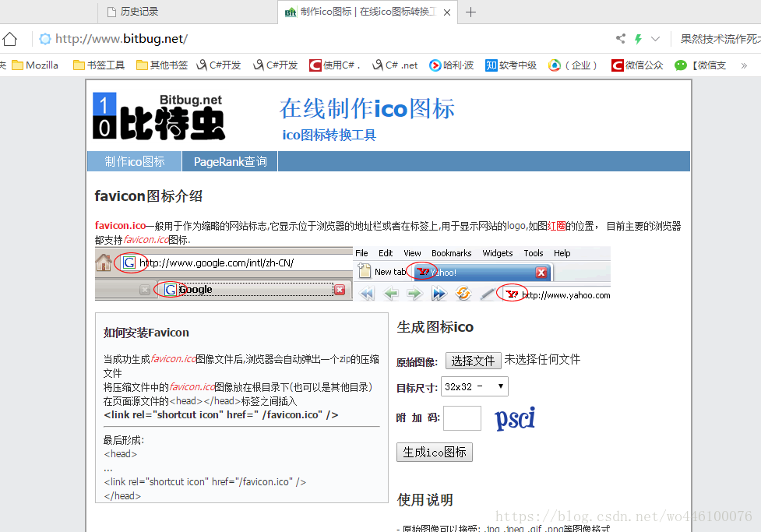Click the 生成ico图标 button
The image size is (761, 532).
coord(435,452)
